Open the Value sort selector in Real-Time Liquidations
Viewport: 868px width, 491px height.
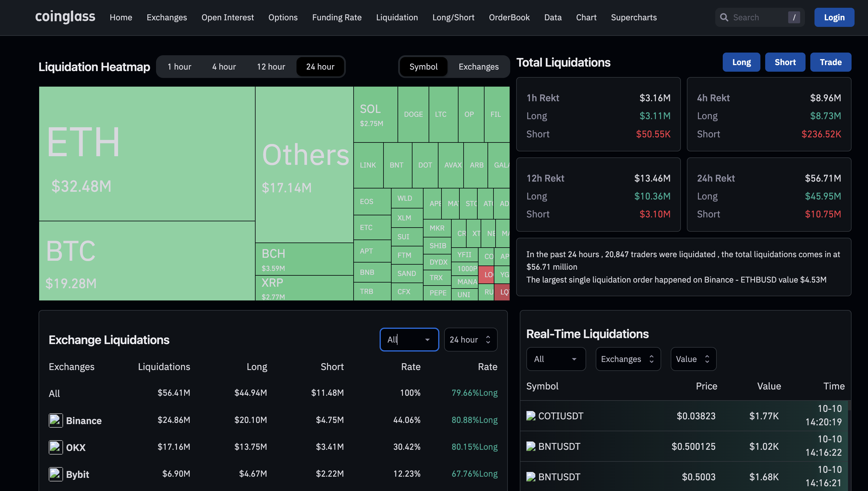click(693, 359)
